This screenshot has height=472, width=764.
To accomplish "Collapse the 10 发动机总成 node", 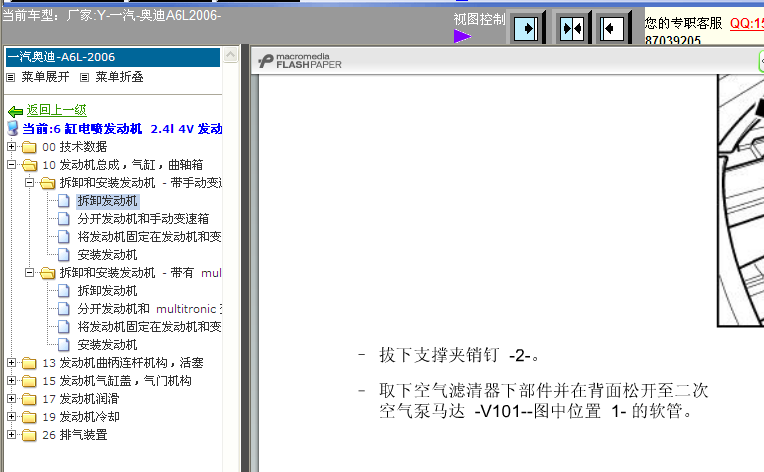I will tap(11, 165).
